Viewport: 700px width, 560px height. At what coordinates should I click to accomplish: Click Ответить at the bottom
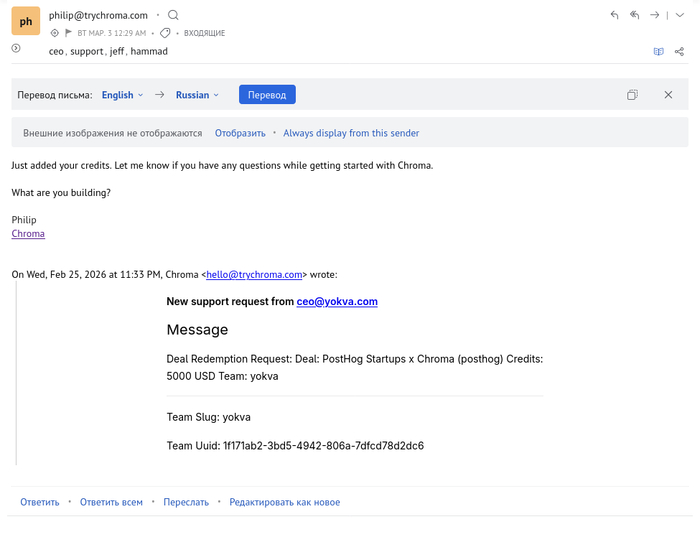coord(40,502)
